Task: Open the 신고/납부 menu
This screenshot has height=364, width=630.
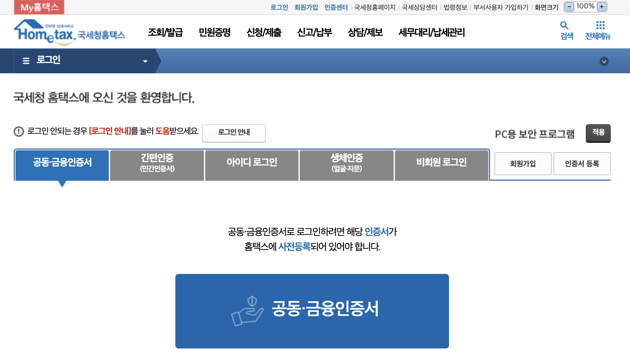Action: click(x=314, y=32)
